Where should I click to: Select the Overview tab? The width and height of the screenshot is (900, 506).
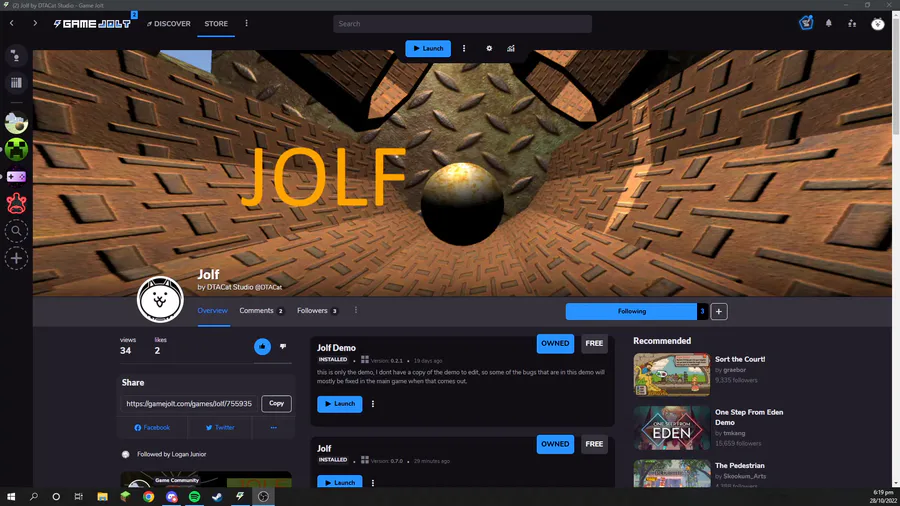click(212, 310)
